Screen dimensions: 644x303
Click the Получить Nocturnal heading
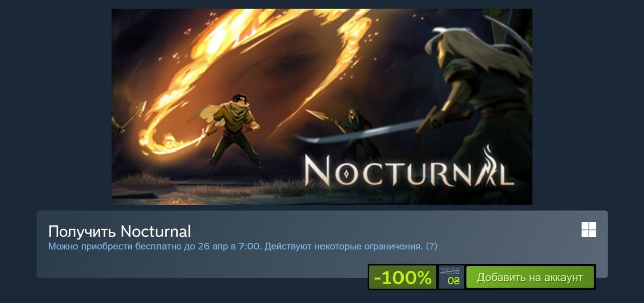(120, 231)
